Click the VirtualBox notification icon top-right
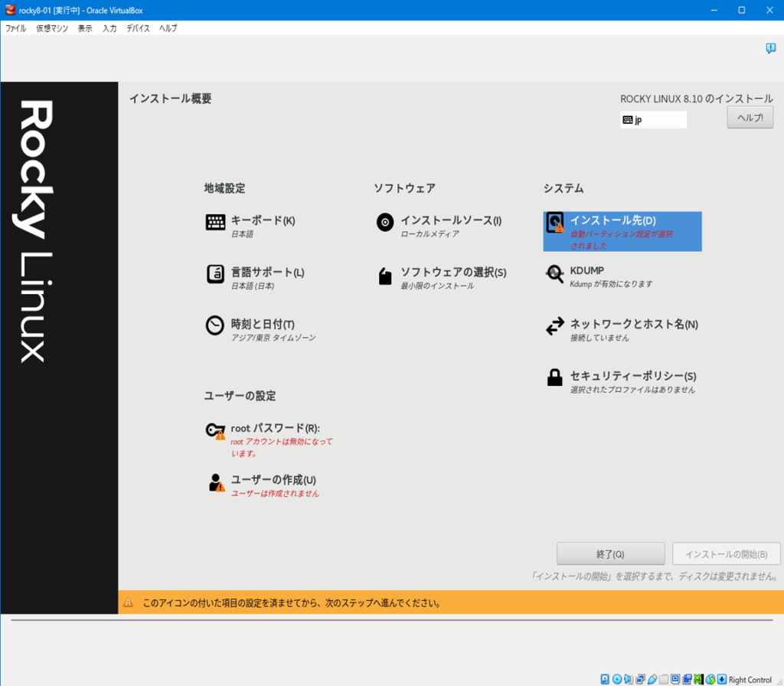This screenshot has height=686, width=784. [x=770, y=48]
